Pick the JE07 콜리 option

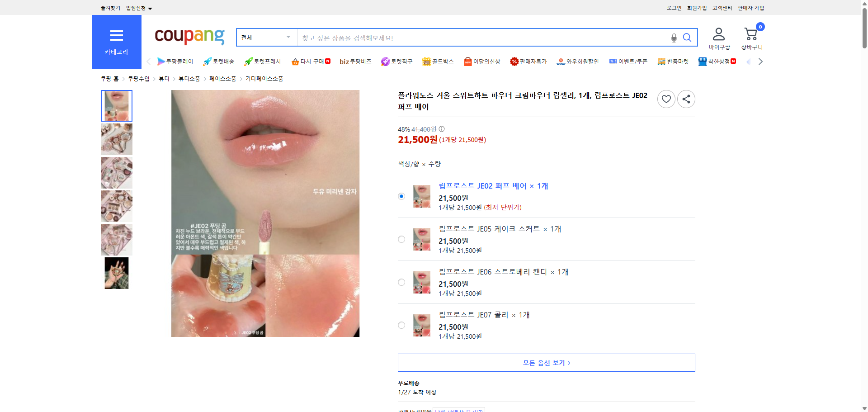[x=401, y=325]
